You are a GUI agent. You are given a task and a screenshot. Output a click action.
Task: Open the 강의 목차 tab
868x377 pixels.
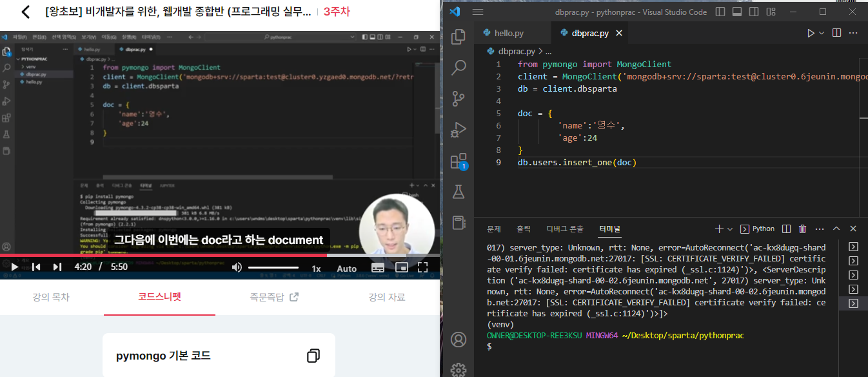pyautogui.click(x=50, y=297)
